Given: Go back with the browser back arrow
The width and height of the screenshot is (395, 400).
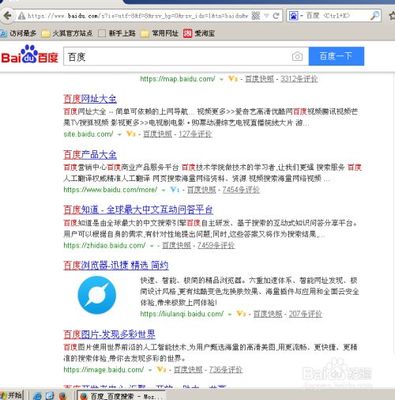Looking at the screenshot, I should click(x=7, y=15).
